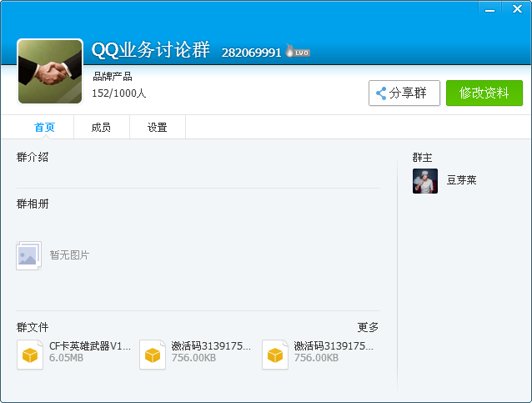This screenshot has width=532, height=403.
Task: Switch to the 首页 tab
Action: point(44,128)
